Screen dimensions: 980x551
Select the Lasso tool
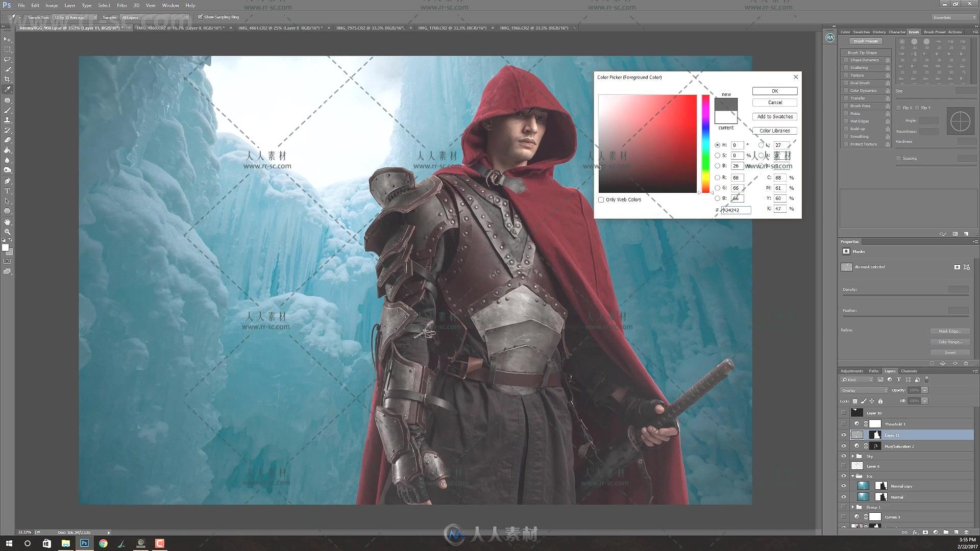(7, 59)
